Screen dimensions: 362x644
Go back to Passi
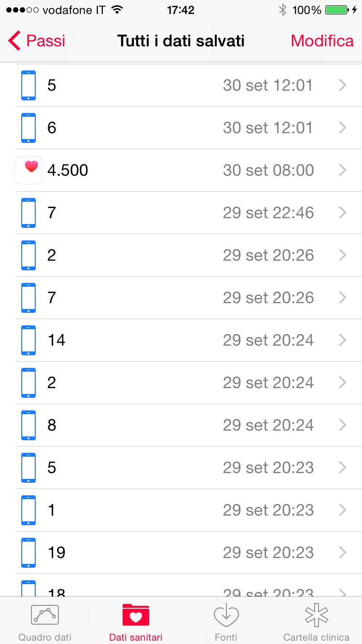37,41
